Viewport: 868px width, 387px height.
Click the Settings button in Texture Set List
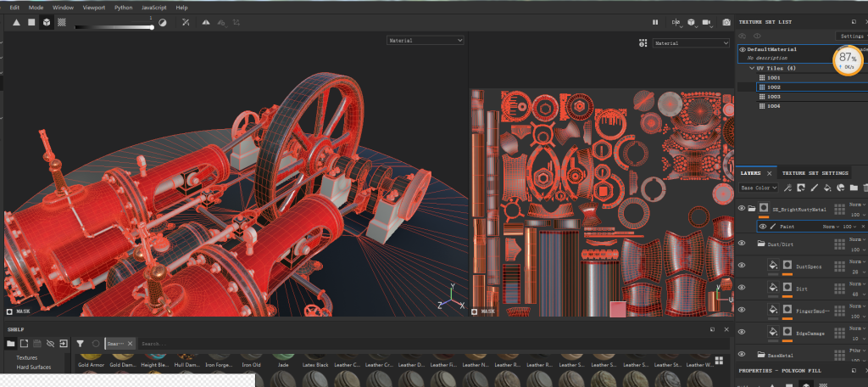[x=851, y=36]
